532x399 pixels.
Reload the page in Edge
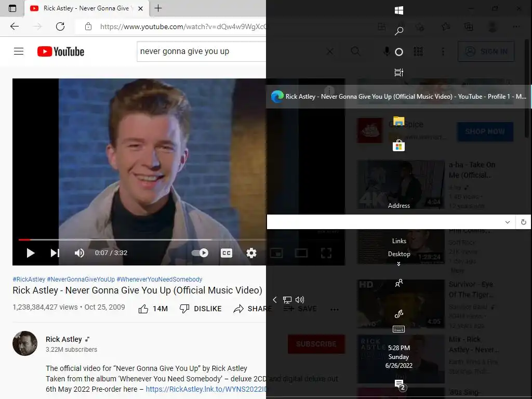pyautogui.click(x=60, y=26)
